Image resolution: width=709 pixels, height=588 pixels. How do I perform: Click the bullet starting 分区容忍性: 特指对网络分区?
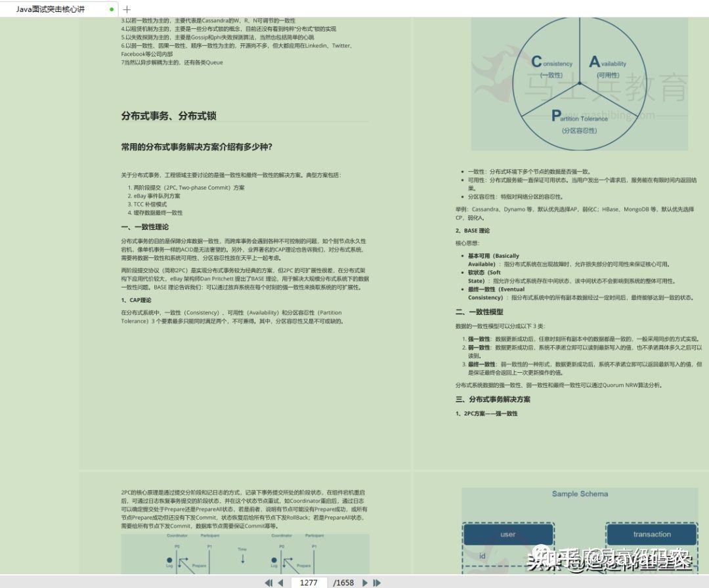515,197
